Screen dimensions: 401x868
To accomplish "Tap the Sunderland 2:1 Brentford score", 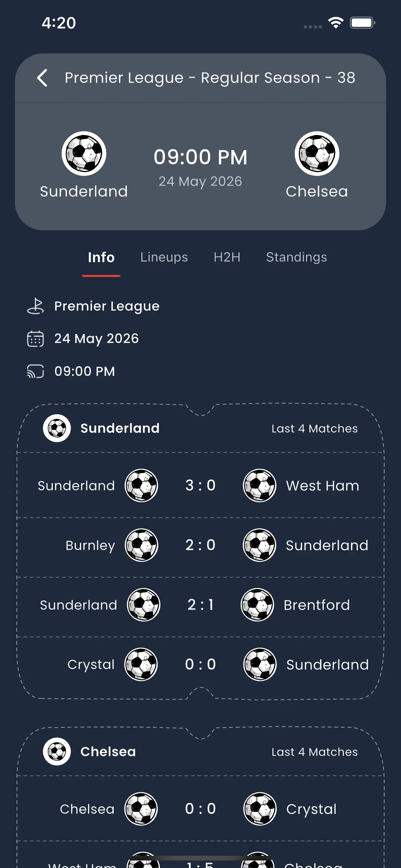I will click(x=200, y=605).
